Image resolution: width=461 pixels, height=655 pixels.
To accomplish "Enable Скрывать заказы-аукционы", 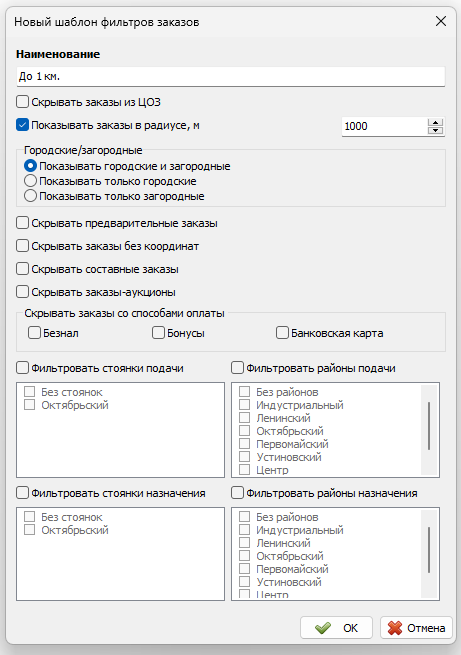I will (23, 292).
